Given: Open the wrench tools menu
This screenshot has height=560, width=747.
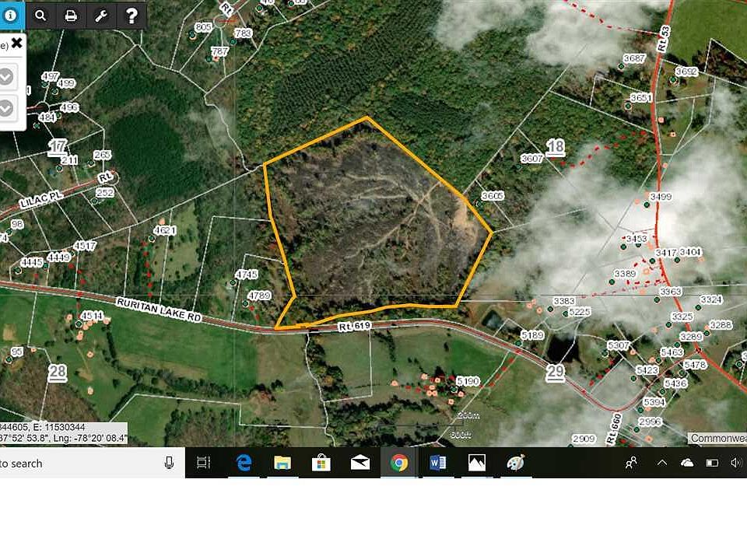Looking at the screenshot, I should click(x=101, y=16).
